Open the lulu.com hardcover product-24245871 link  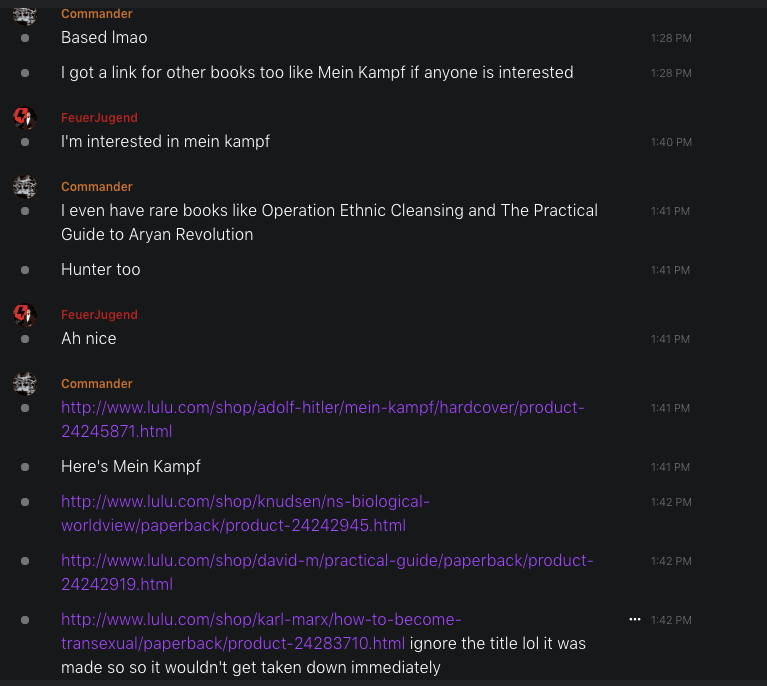322,408
